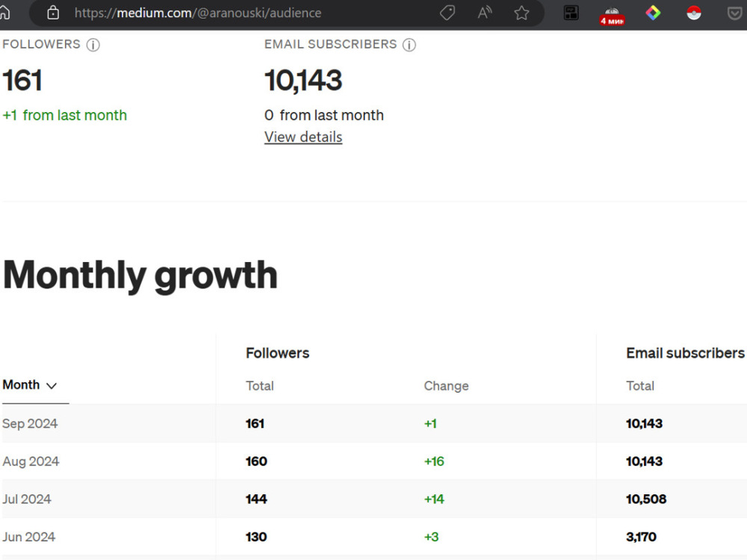Click the Followers Total sub-header
Viewport: 747px width, 560px height.
260,386
